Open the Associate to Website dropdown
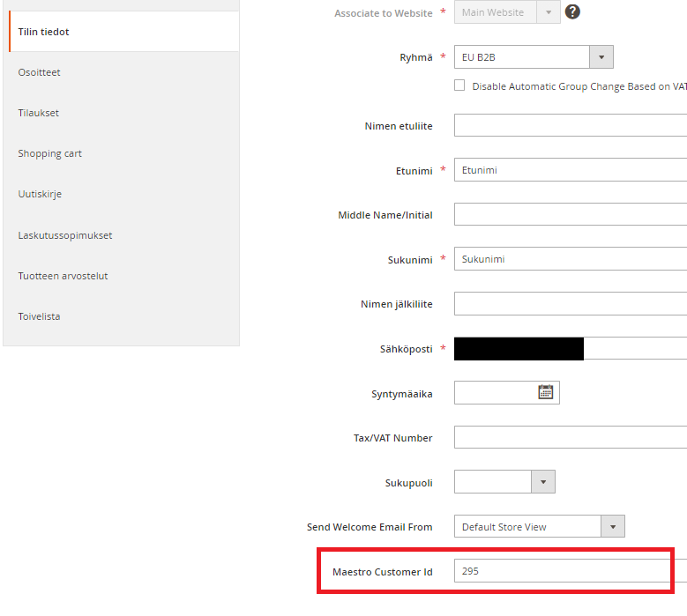This screenshot has height=616, width=687. coord(506,12)
